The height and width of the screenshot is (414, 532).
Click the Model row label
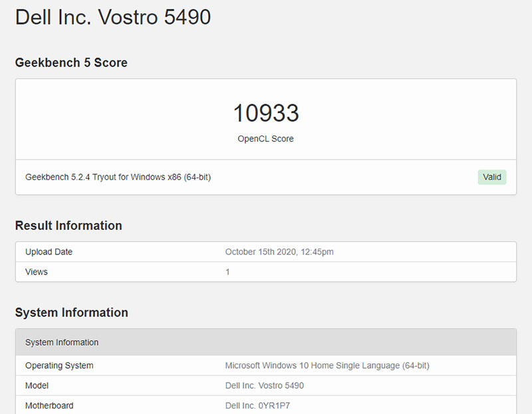pos(37,385)
